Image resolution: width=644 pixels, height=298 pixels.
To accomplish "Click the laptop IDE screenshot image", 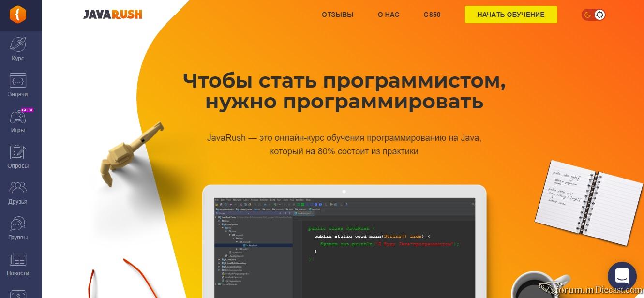I will [x=344, y=247].
